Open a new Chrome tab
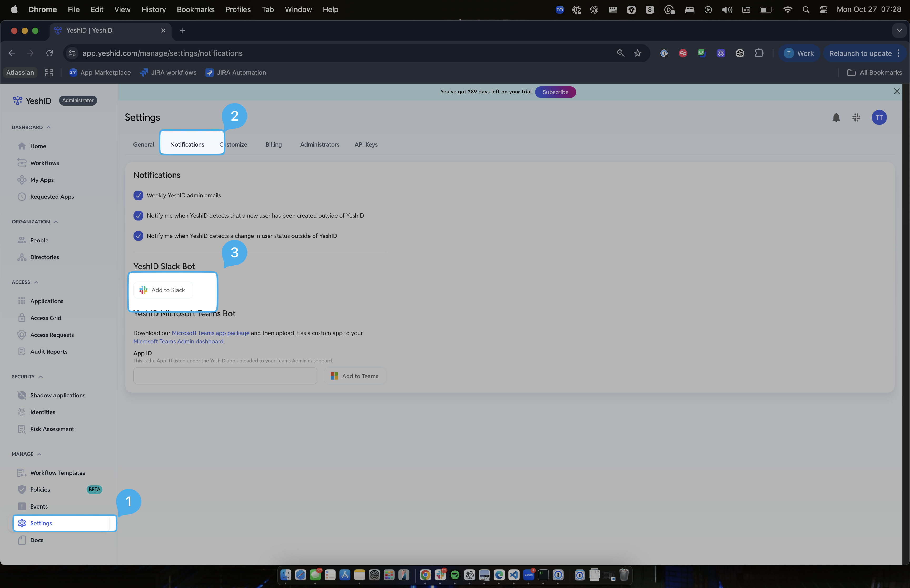The height and width of the screenshot is (588, 910). [182, 31]
